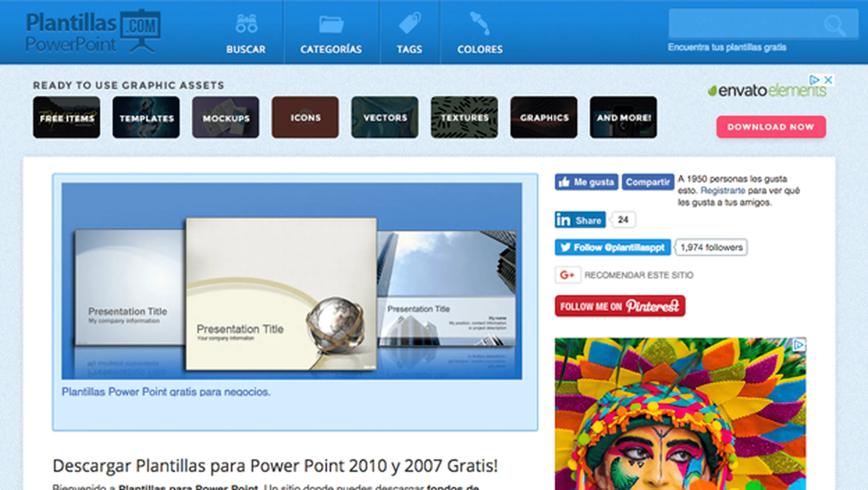Click RECOMENDAR ESTE SITIO text
Screen dimensions: 868x490
pos(639,275)
